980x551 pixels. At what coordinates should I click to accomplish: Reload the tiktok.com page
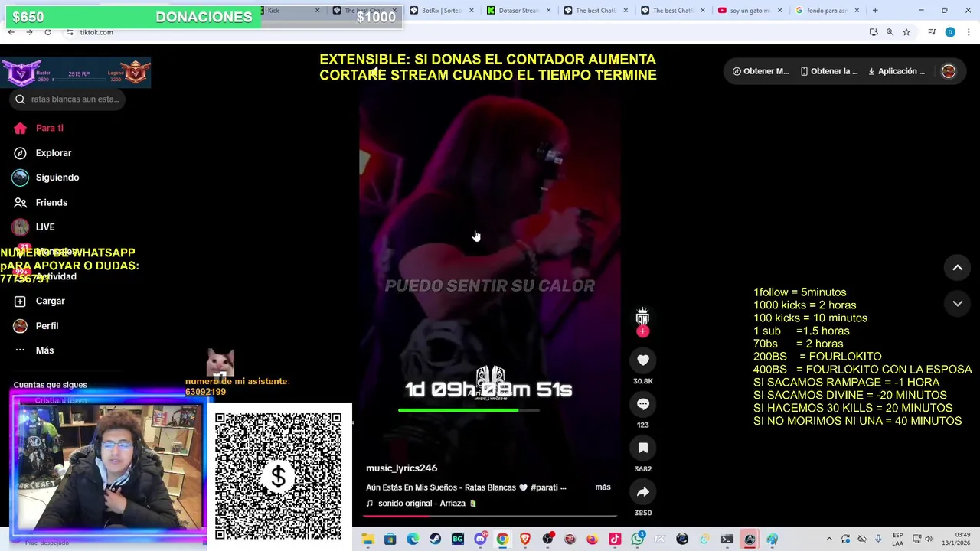[47, 32]
